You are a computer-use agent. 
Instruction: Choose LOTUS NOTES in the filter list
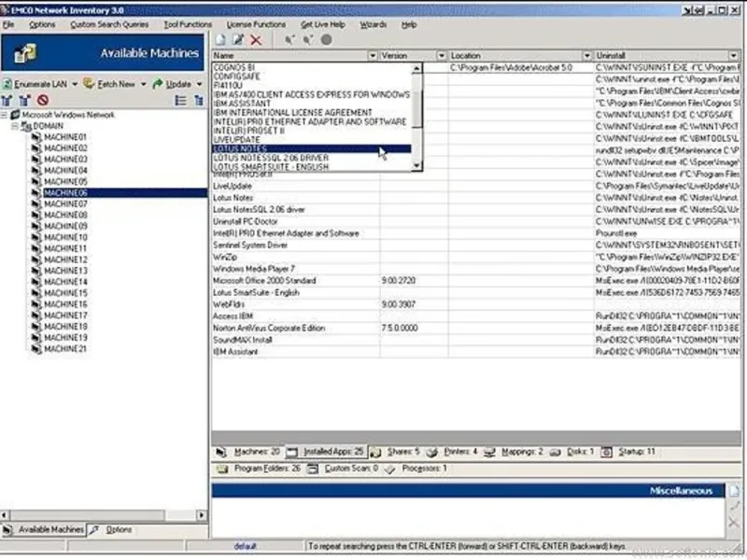312,149
